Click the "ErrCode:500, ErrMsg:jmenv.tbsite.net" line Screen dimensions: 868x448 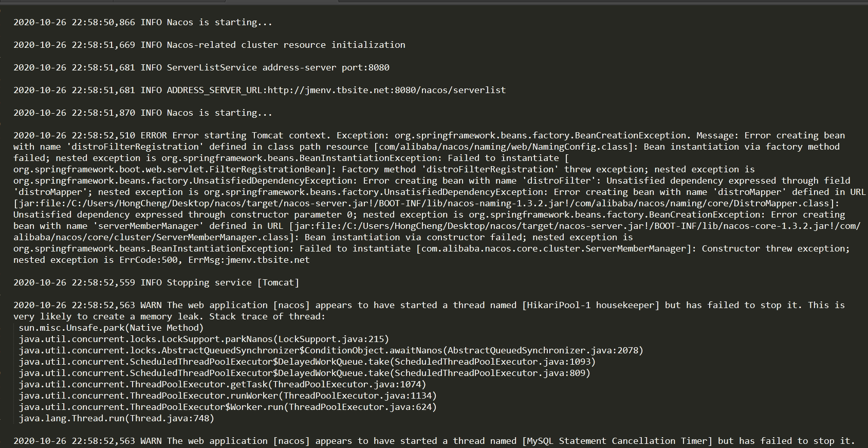click(x=161, y=260)
